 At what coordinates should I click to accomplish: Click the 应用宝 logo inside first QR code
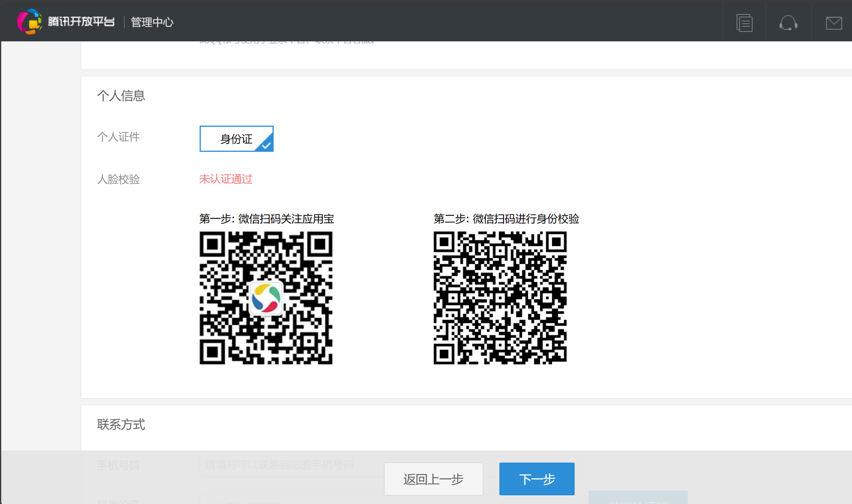coord(266,298)
